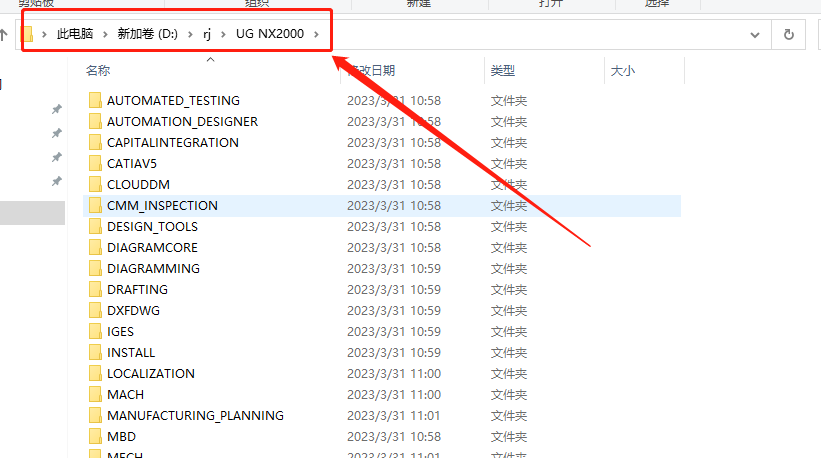
Task: Click the folder icon in address bar
Action: tap(29, 34)
